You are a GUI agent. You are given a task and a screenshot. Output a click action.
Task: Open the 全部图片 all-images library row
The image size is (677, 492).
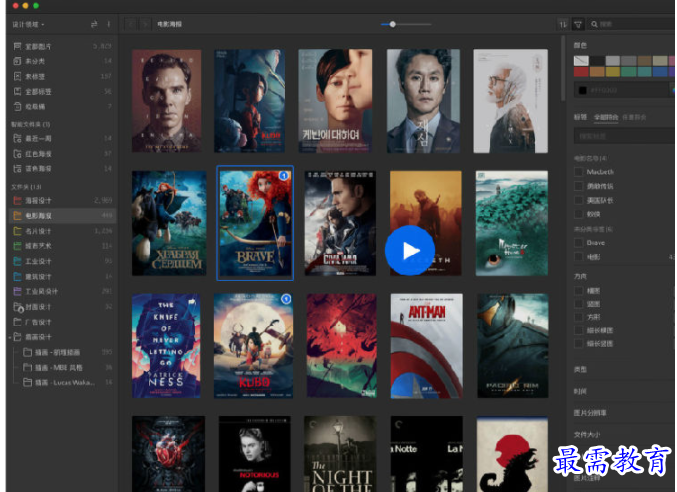[x=62, y=46]
